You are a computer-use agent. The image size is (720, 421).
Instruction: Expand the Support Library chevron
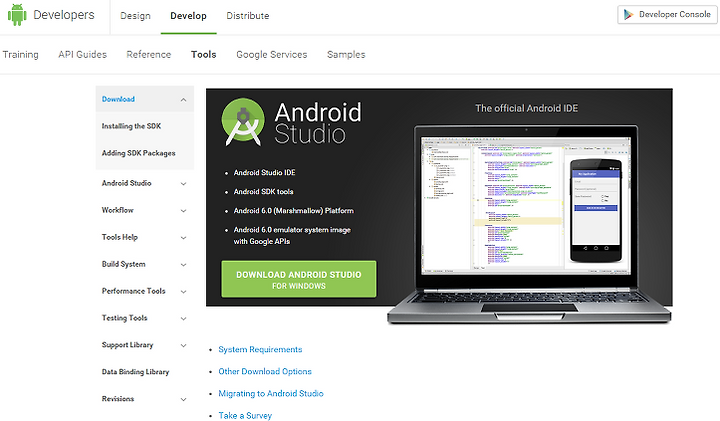(x=183, y=346)
